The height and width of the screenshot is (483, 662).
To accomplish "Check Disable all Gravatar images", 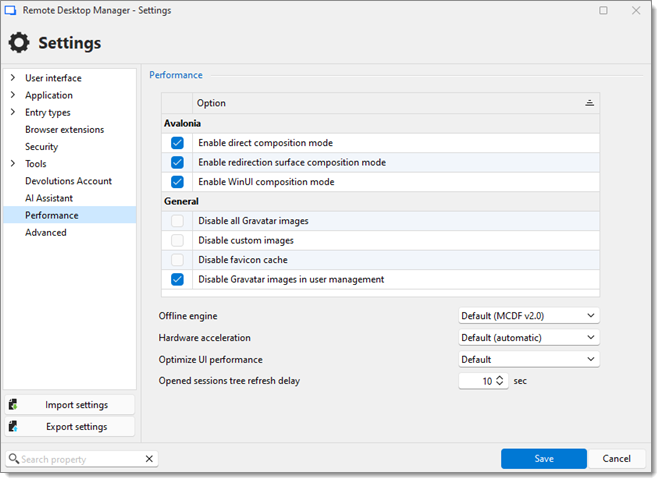I will click(x=177, y=221).
